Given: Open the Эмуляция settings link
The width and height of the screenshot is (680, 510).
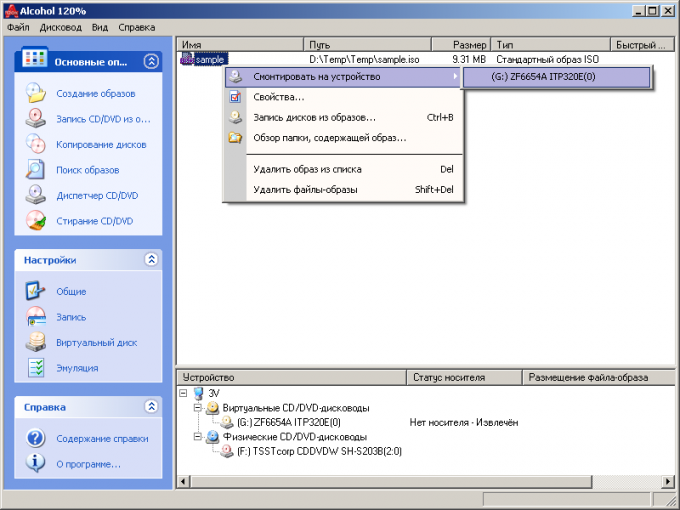Looking at the screenshot, I should [77, 368].
